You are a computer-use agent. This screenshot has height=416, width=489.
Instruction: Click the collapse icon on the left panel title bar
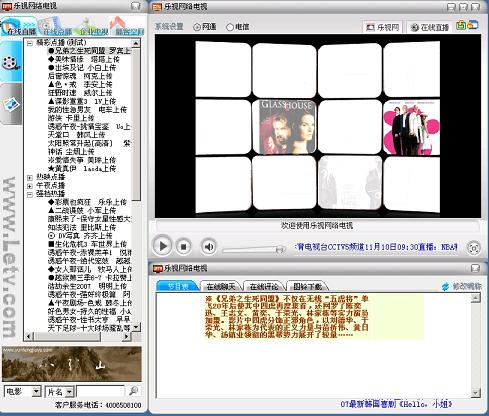pos(135,6)
